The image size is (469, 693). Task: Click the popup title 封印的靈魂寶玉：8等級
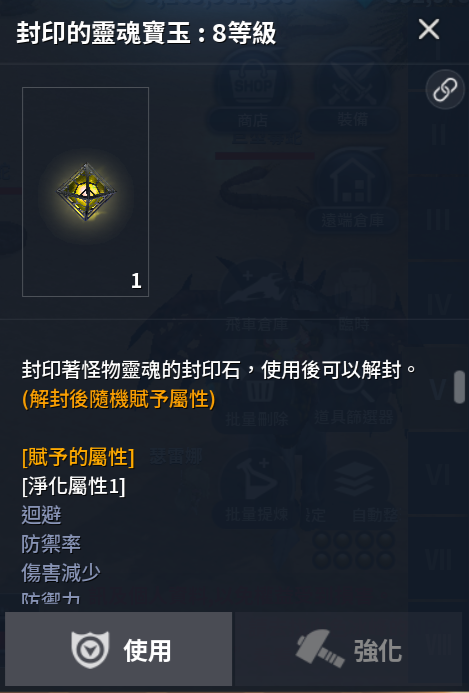point(146,33)
